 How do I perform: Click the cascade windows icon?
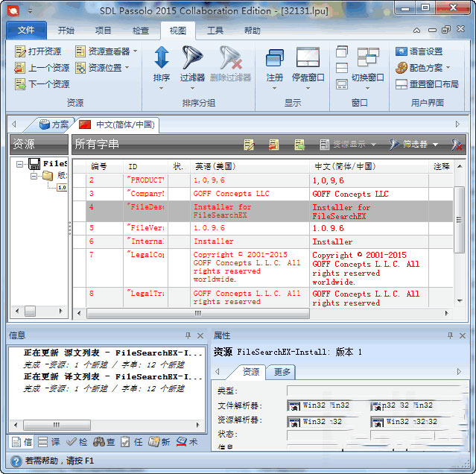pyautogui.click(x=342, y=51)
